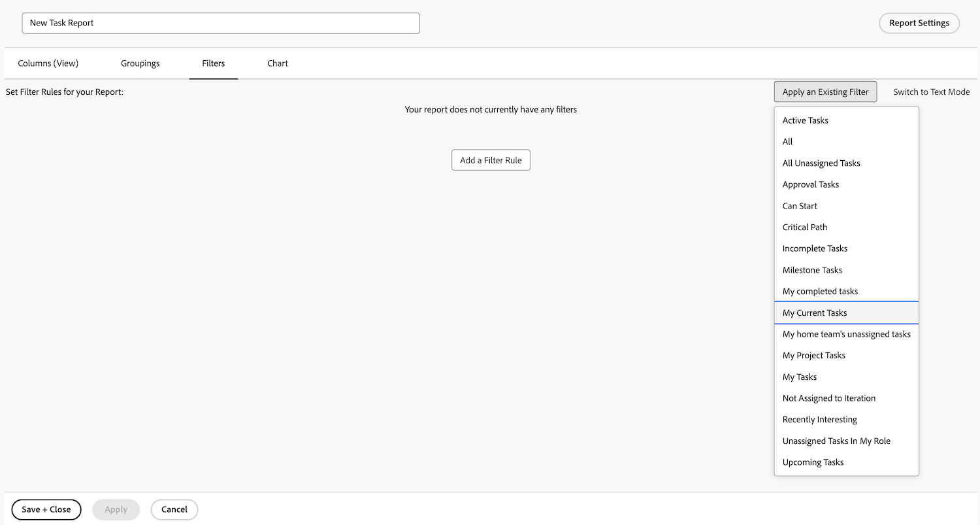Viewport: 980px width, 525px height.
Task: Pick the Upcoming Tasks filter option
Action: tap(813, 462)
